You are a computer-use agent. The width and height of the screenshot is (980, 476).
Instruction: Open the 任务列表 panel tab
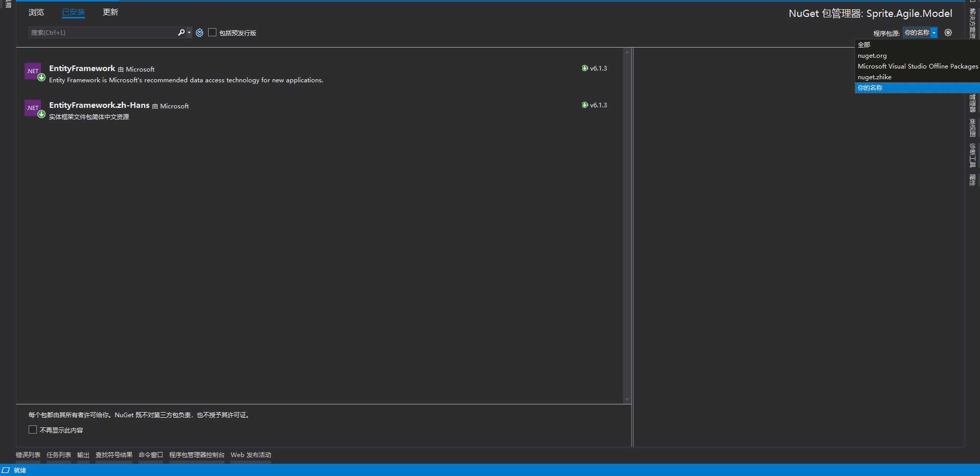pos(59,455)
